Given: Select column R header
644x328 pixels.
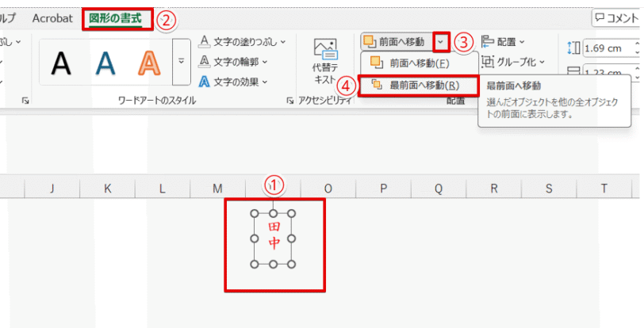Looking at the screenshot, I should click(x=493, y=189).
